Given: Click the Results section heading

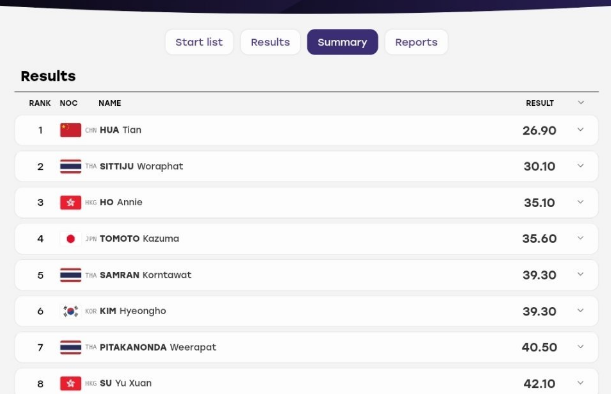Looking at the screenshot, I should coord(48,76).
